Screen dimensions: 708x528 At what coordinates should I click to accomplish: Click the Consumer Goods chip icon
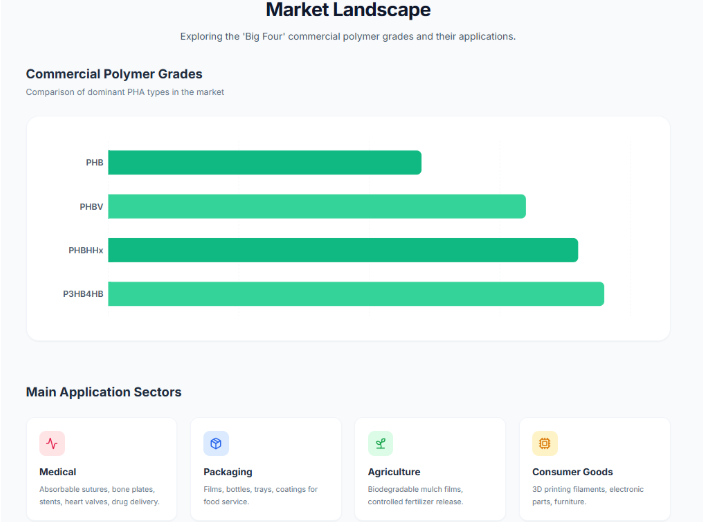pos(545,443)
